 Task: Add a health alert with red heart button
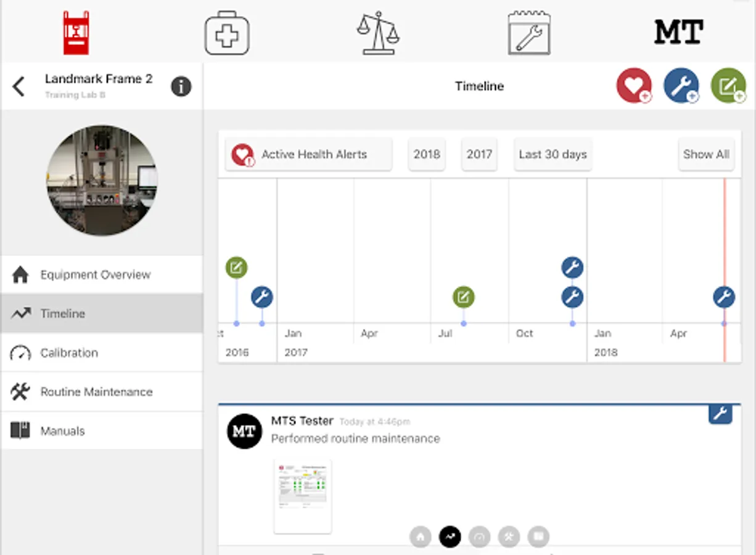pos(634,86)
